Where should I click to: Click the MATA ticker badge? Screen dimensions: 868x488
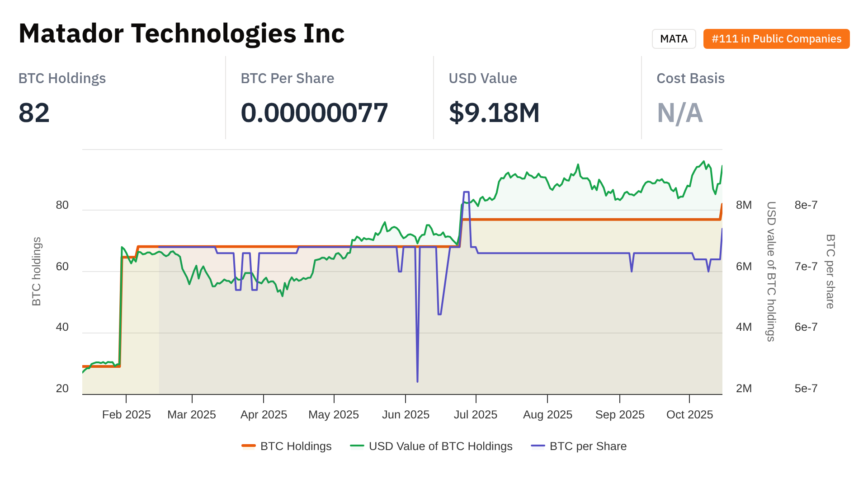point(674,39)
